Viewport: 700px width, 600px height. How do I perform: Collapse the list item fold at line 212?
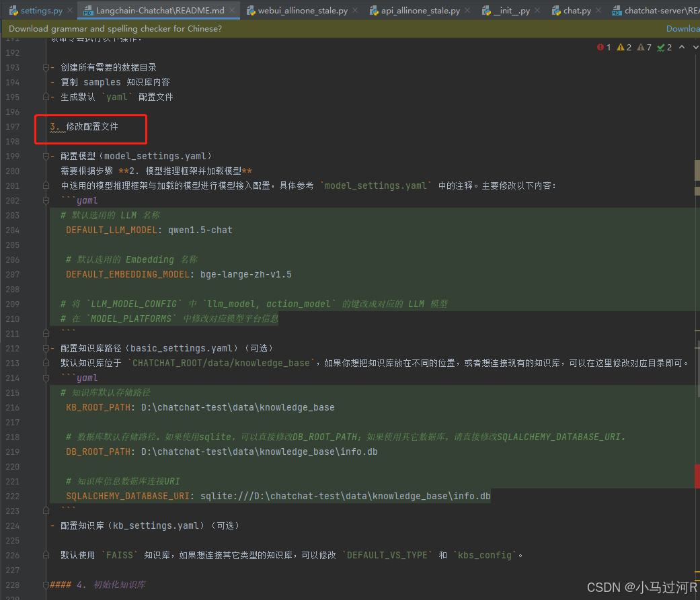46,349
